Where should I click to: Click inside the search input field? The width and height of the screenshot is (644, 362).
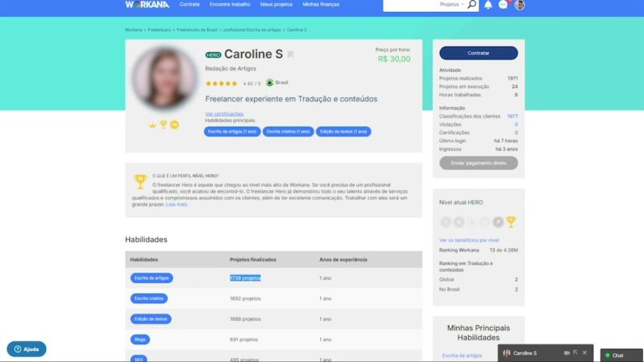[409, 5]
